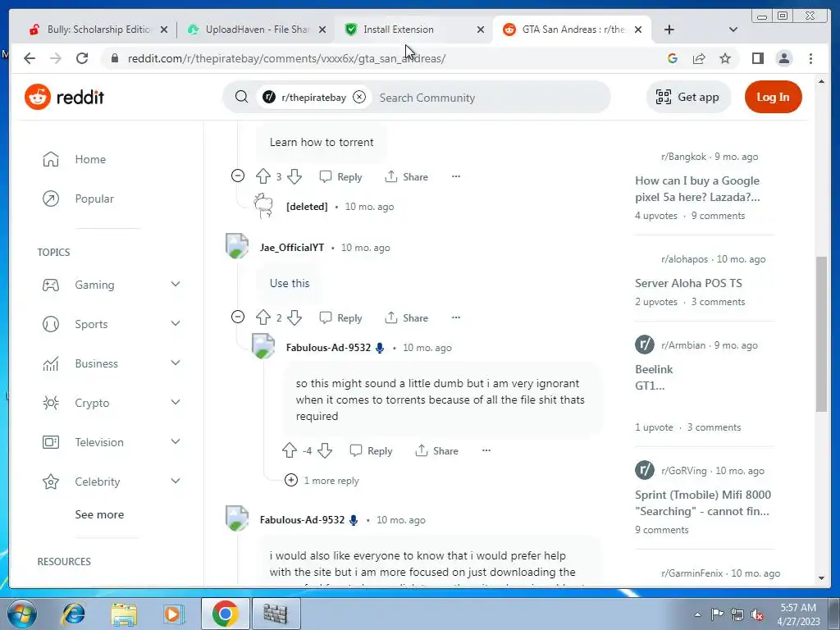Share this page icon
This screenshot has height=630, width=840.
[x=699, y=58]
